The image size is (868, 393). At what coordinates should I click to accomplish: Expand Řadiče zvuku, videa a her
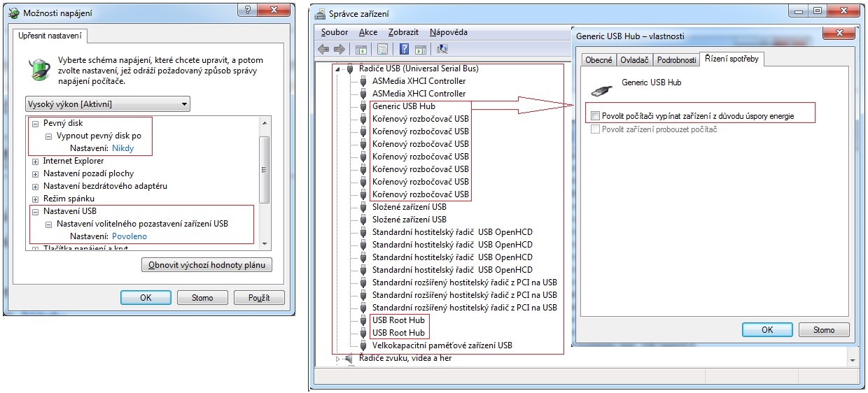[338, 359]
